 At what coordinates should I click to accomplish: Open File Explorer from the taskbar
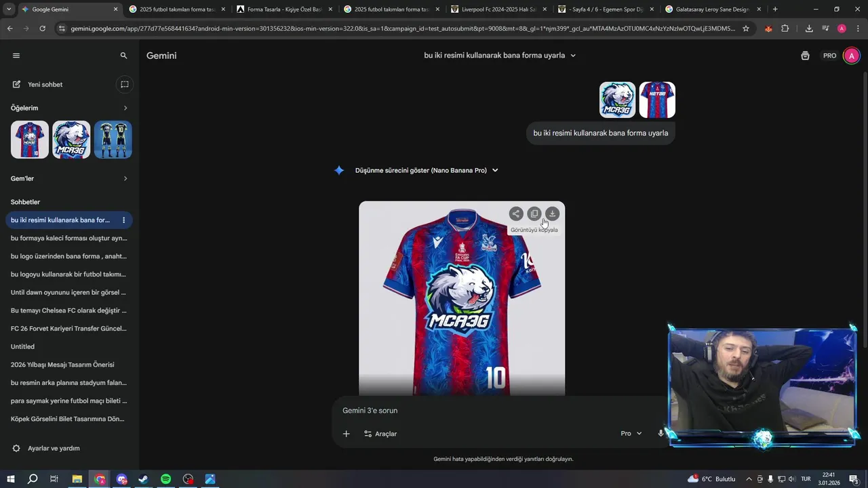[x=77, y=479]
